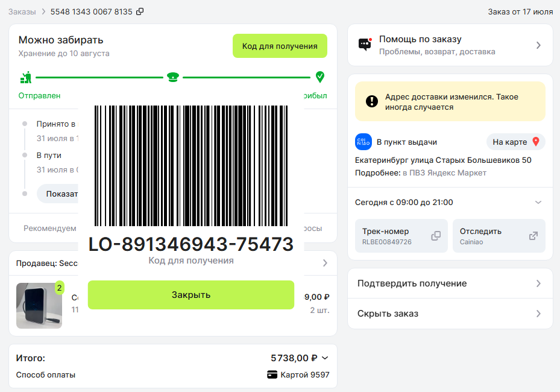Open the seller details chevron
The height and width of the screenshot is (392, 560).
325,263
